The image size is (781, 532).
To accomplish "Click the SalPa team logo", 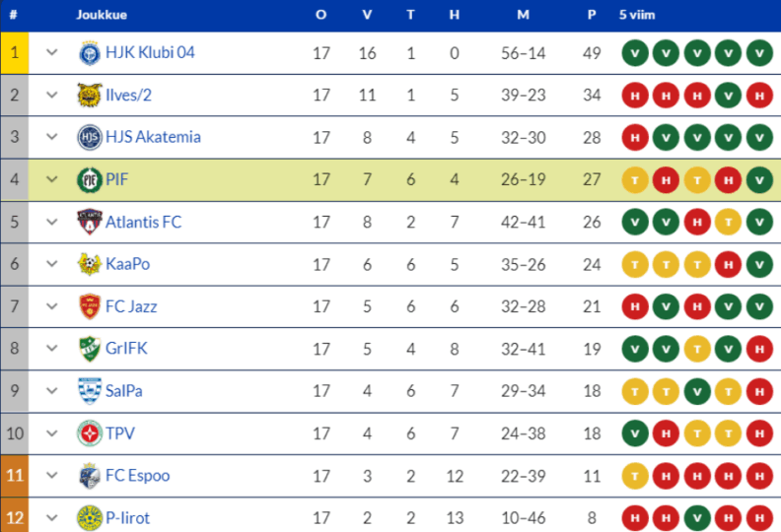I will coord(90,391).
